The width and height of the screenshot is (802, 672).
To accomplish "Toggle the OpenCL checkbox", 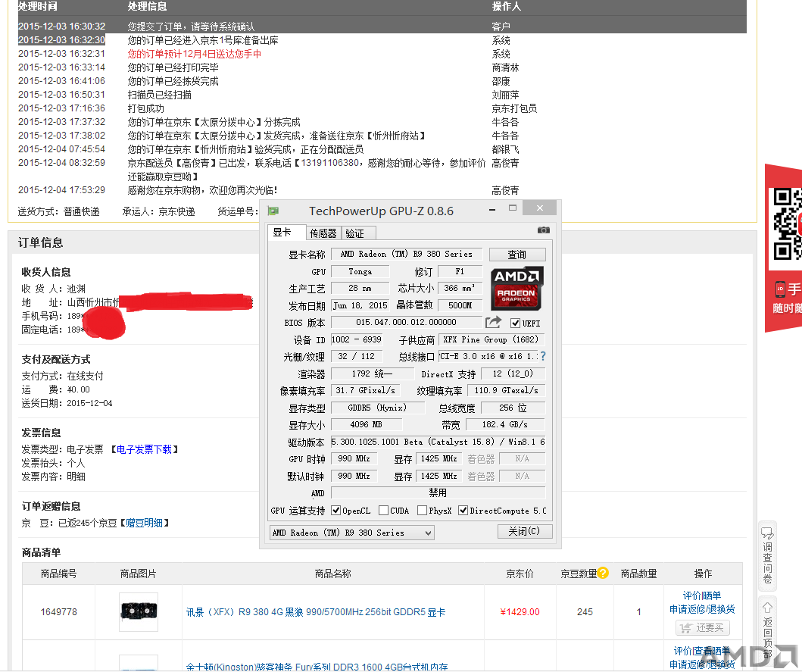I will pos(336,511).
